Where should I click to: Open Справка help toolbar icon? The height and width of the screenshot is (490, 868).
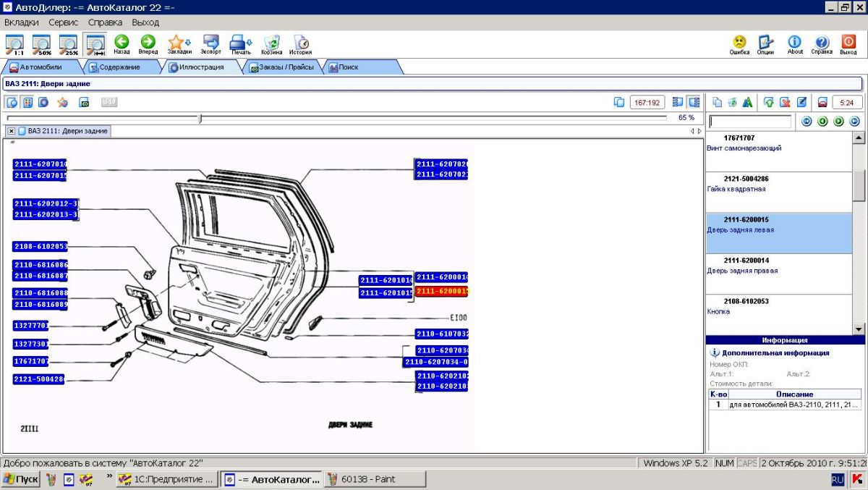pyautogui.click(x=822, y=45)
